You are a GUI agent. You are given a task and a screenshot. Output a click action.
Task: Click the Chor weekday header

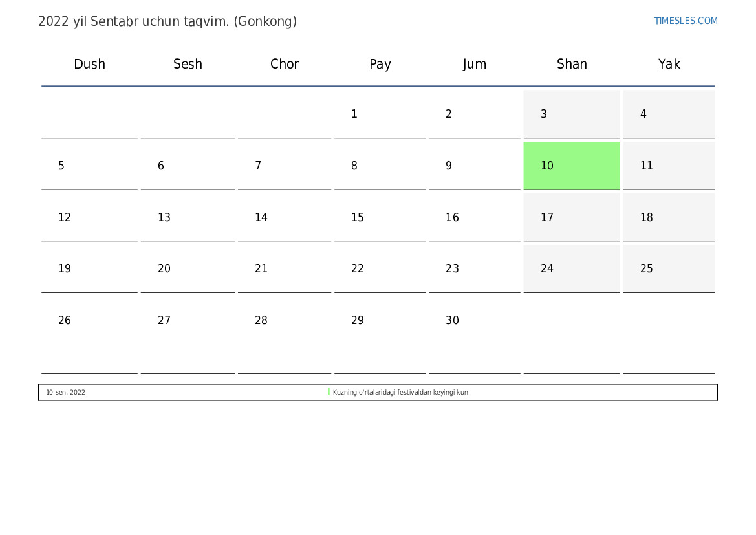pyautogui.click(x=285, y=64)
